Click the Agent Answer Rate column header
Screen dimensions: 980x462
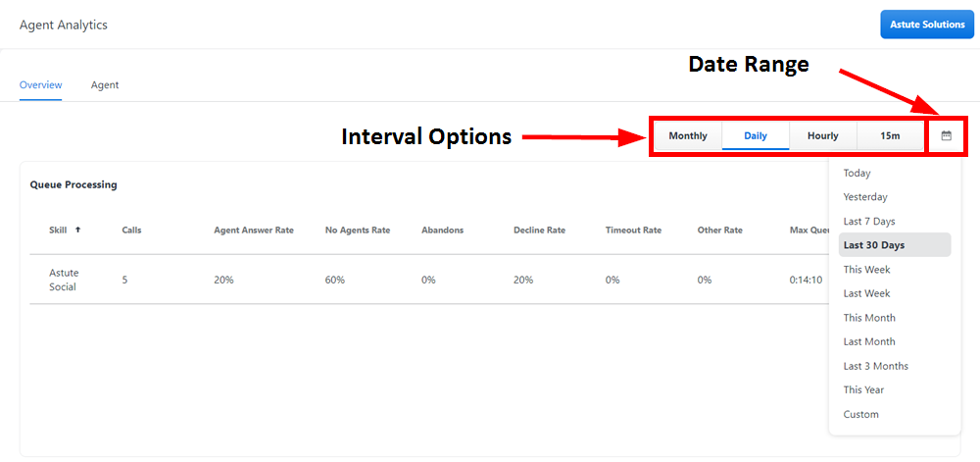click(x=254, y=231)
